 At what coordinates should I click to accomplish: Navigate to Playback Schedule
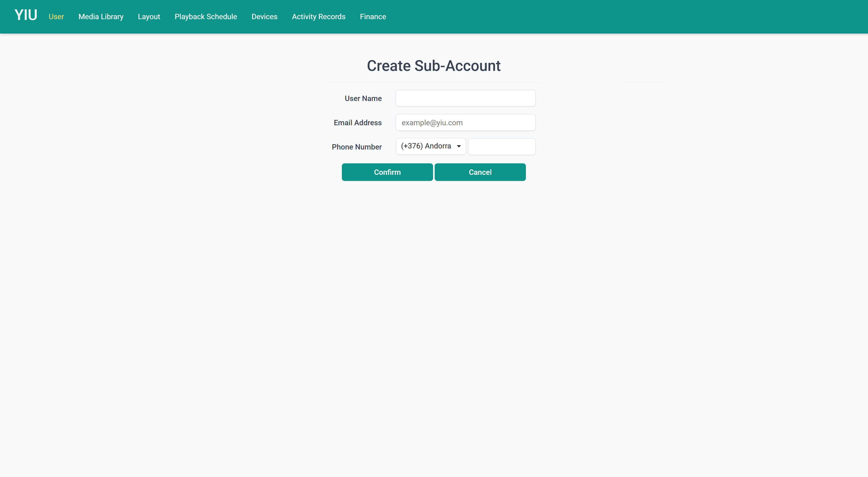pos(206,17)
